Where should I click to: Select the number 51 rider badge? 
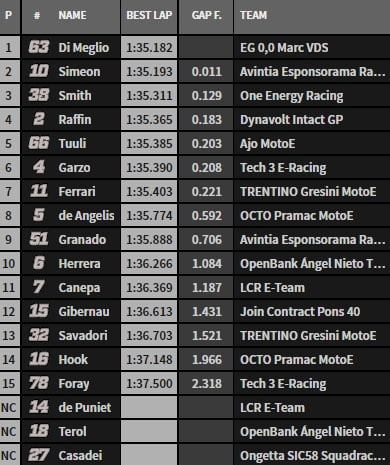(39, 239)
